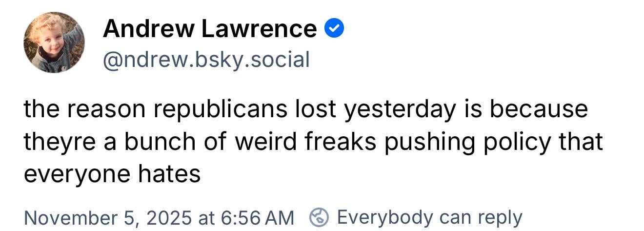Click the phrase "weird freaks" in the post
Viewport: 644px width, 231px height.
[x=305, y=142]
